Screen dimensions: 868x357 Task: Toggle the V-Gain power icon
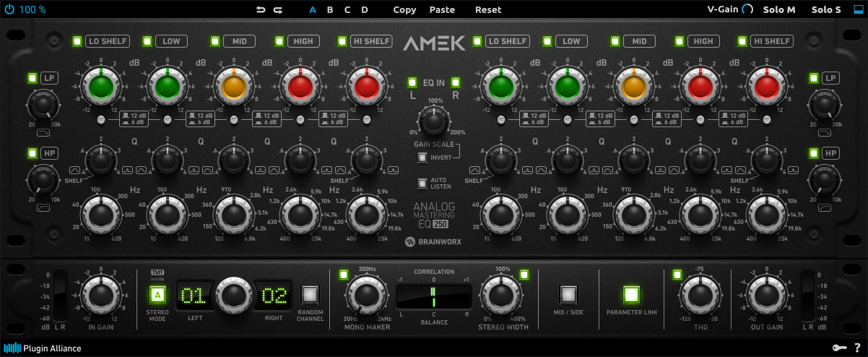[747, 9]
